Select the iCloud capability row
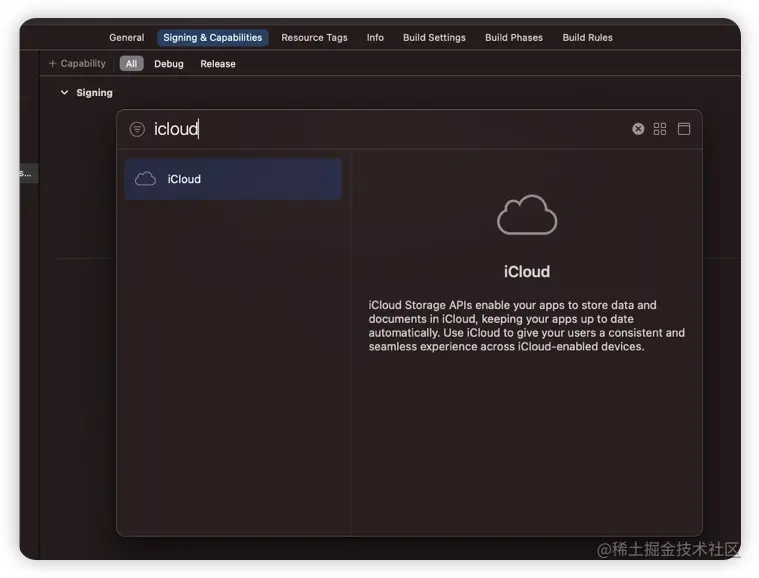This screenshot has height=578, width=759. [x=233, y=179]
